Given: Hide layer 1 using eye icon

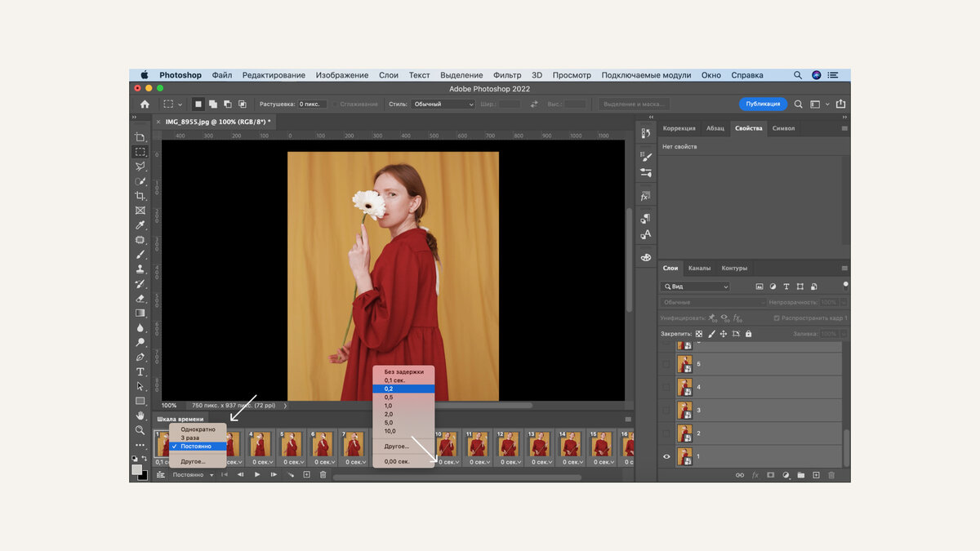Looking at the screenshot, I should (x=666, y=456).
